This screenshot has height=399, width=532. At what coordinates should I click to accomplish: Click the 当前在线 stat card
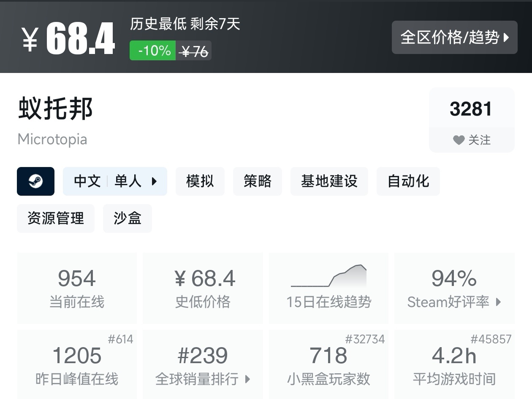pos(77,288)
